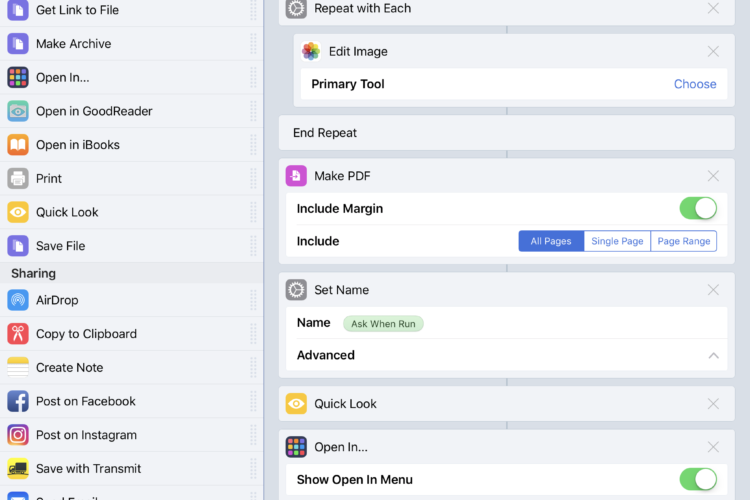
Task: Remove the Set Name action
Action: tap(713, 290)
